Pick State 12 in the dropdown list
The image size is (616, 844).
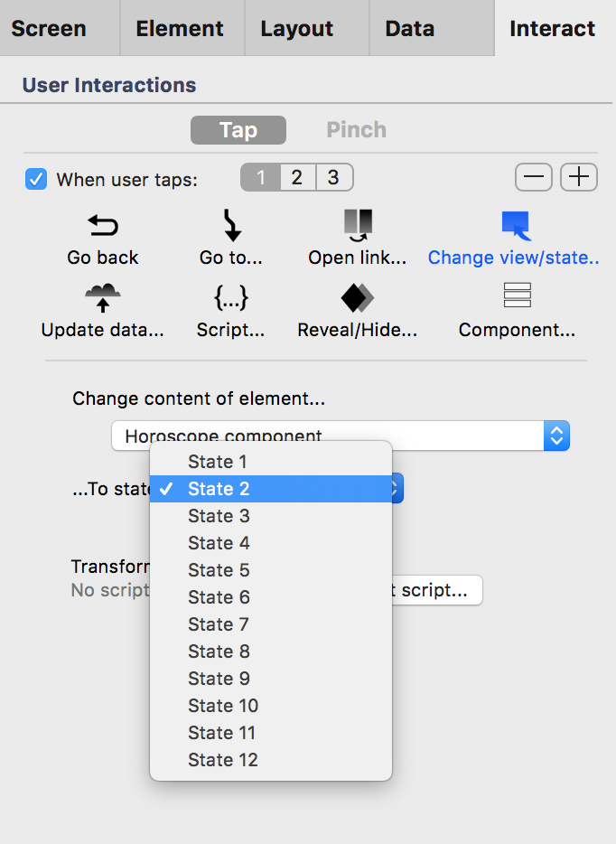tap(223, 760)
